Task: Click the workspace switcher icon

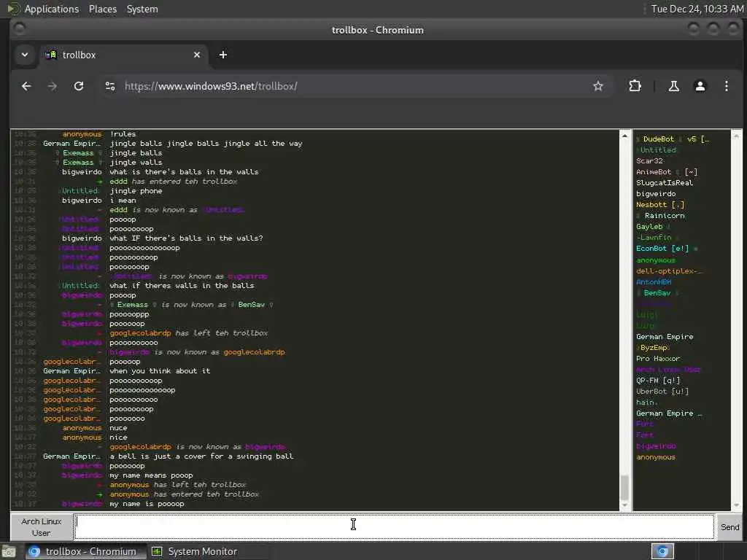Action: 662,551
